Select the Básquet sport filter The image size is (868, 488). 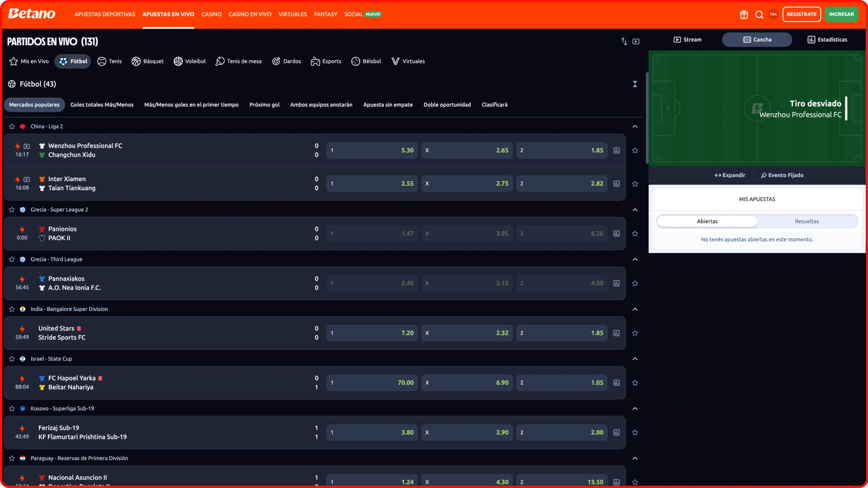point(147,61)
